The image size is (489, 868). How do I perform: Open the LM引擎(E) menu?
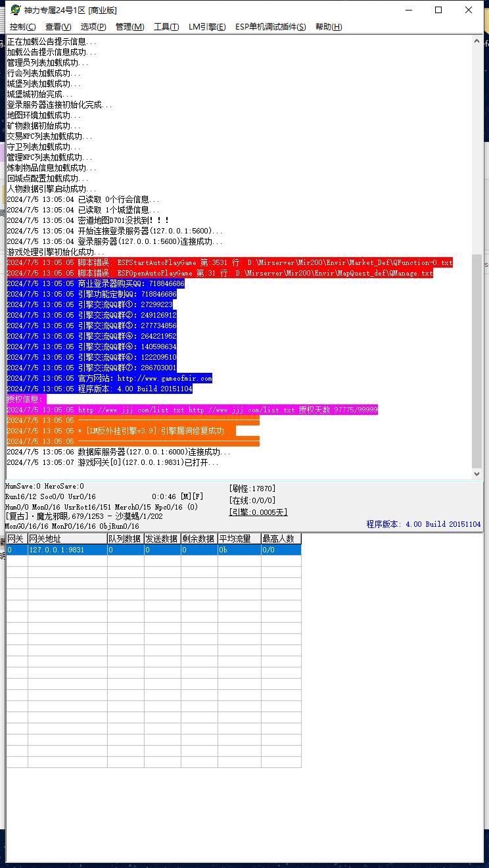(x=207, y=27)
